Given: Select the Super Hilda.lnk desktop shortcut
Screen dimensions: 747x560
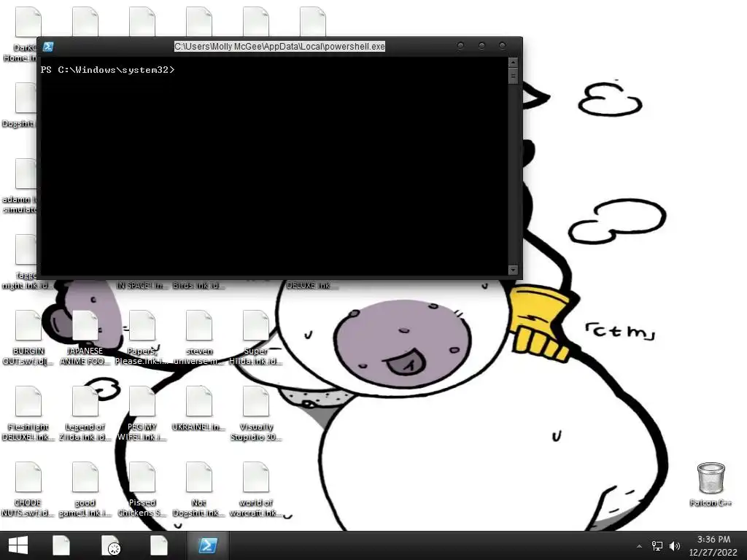Looking at the screenshot, I should (256, 338).
